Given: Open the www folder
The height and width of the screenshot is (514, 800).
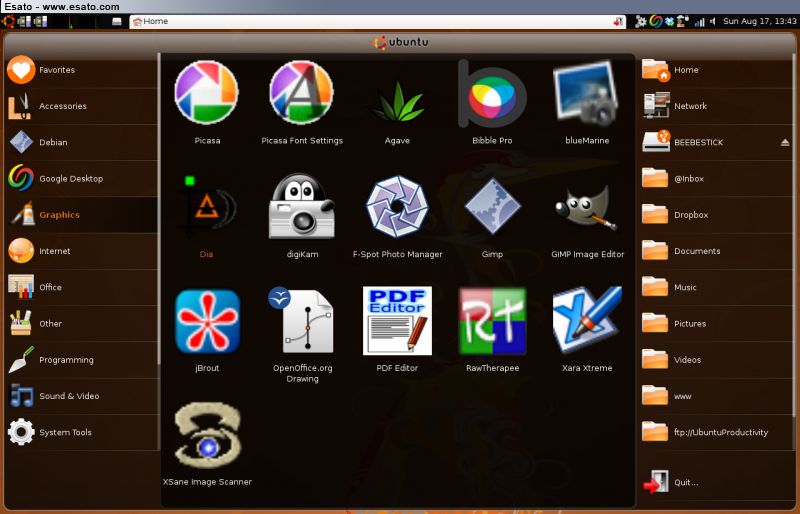Looking at the screenshot, I should coord(716,396).
